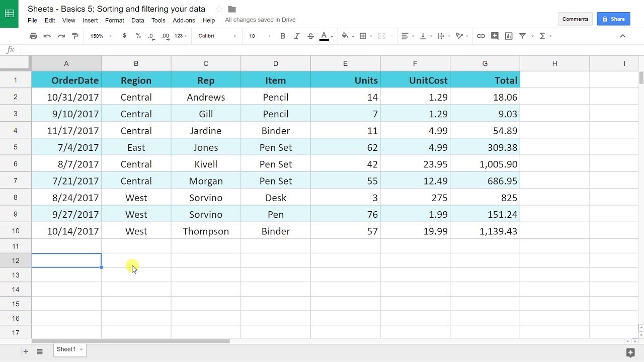
Task: Toggle bold formatting
Action: click(x=283, y=36)
